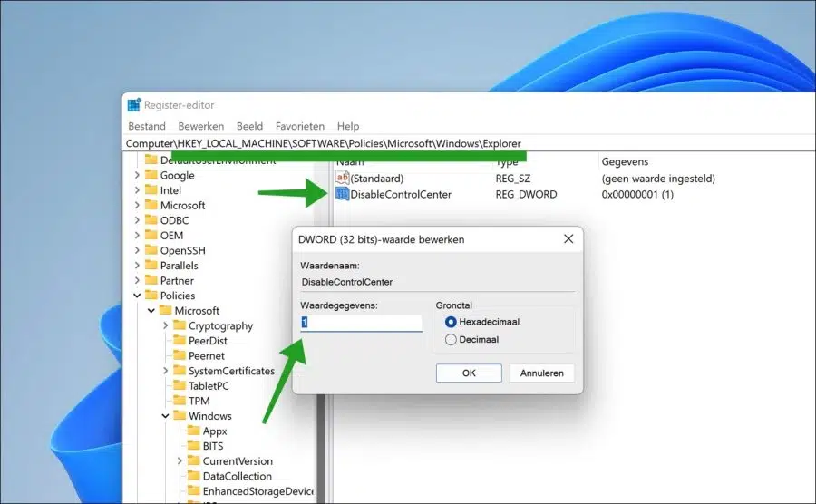Click the EnhancedStorageDevices folder icon
This screenshot has height=504, width=816.
[x=194, y=491]
